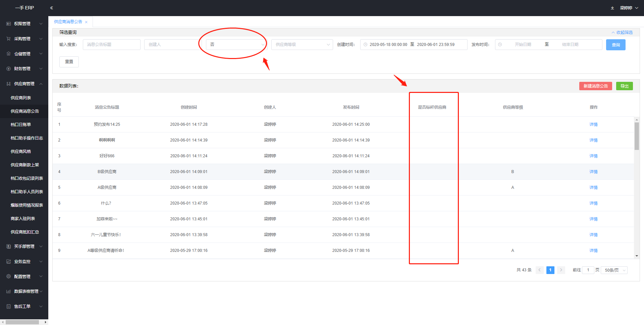Click 收起筛选 collapse filter link
The image size is (644, 325).
click(x=622, y=33)
